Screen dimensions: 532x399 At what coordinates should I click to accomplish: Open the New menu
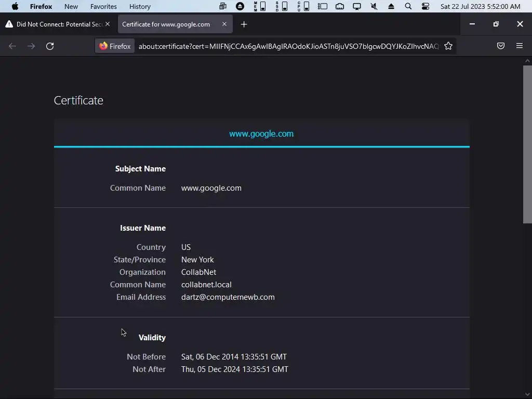[x=71, y=6]
